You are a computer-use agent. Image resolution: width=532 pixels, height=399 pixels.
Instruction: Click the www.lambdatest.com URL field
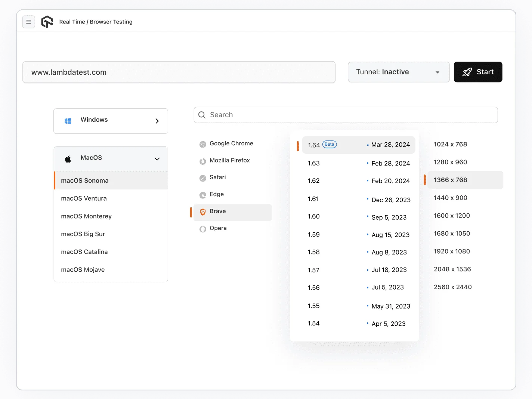point(179,72)
